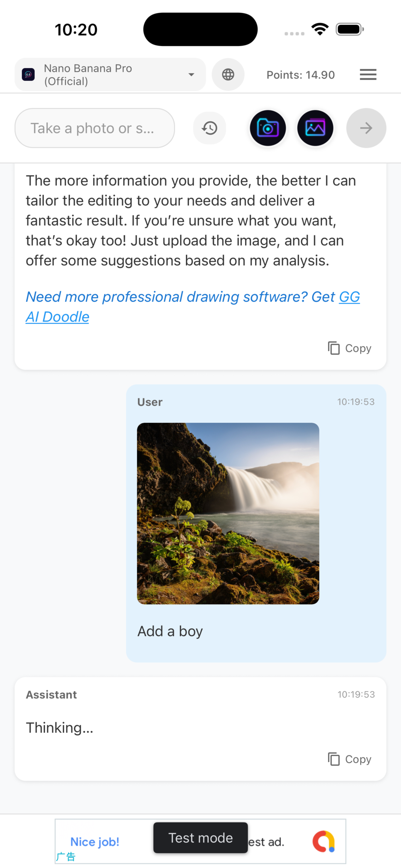Tap the Points: 14.90 balance
This screenshot has width=401, height=868.
point(300,75)
